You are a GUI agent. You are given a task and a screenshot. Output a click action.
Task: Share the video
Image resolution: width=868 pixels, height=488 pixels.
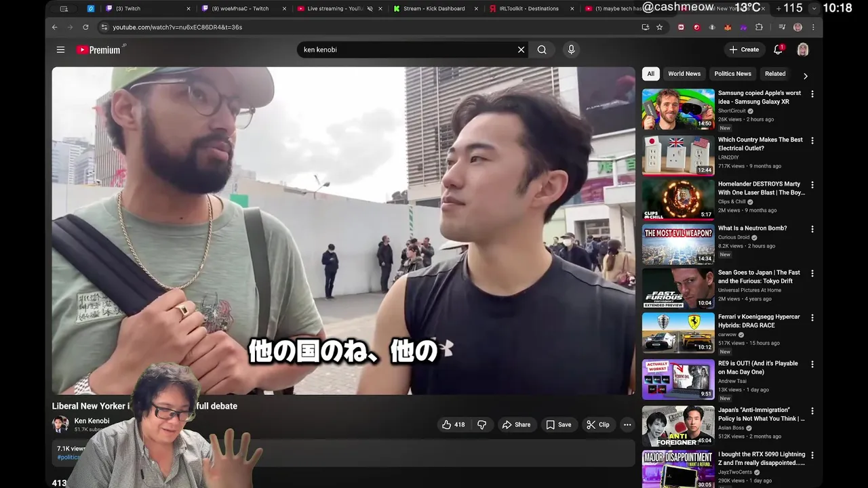click(516, 425)
